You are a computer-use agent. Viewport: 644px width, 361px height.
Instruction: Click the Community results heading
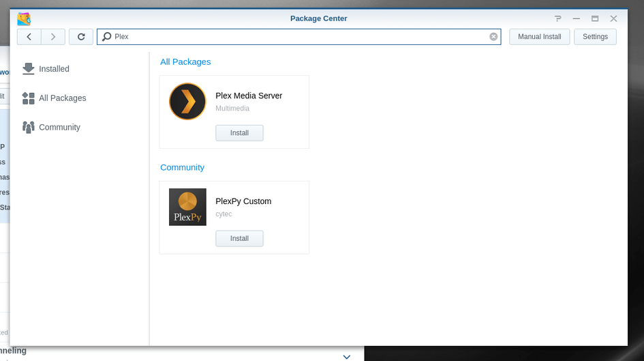tap(182, 167)
